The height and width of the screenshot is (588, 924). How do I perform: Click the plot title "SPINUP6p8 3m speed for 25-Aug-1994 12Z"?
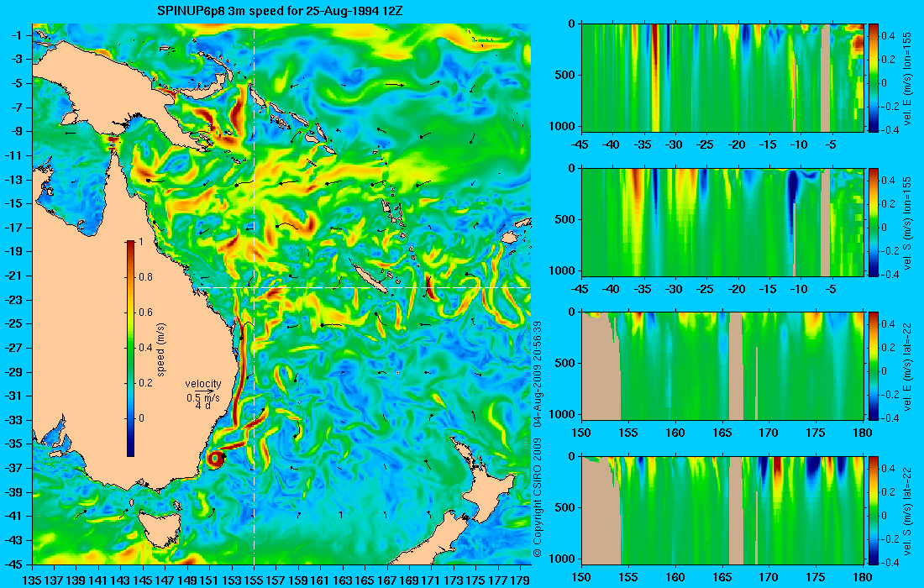click(x=280, y=11)
